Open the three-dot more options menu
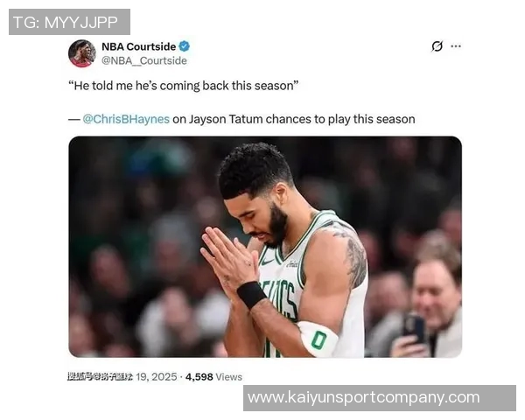Viewport: 525px width, 420px height. click(456, 46)
